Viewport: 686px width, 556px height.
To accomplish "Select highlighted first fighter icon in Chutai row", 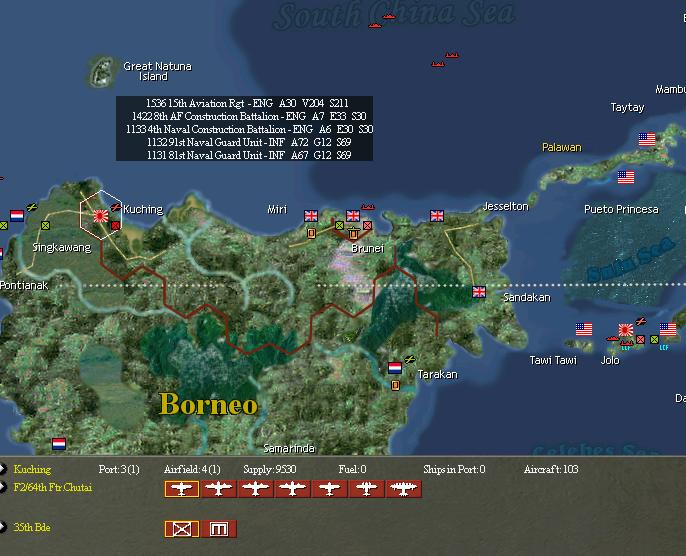I will 182,489.
